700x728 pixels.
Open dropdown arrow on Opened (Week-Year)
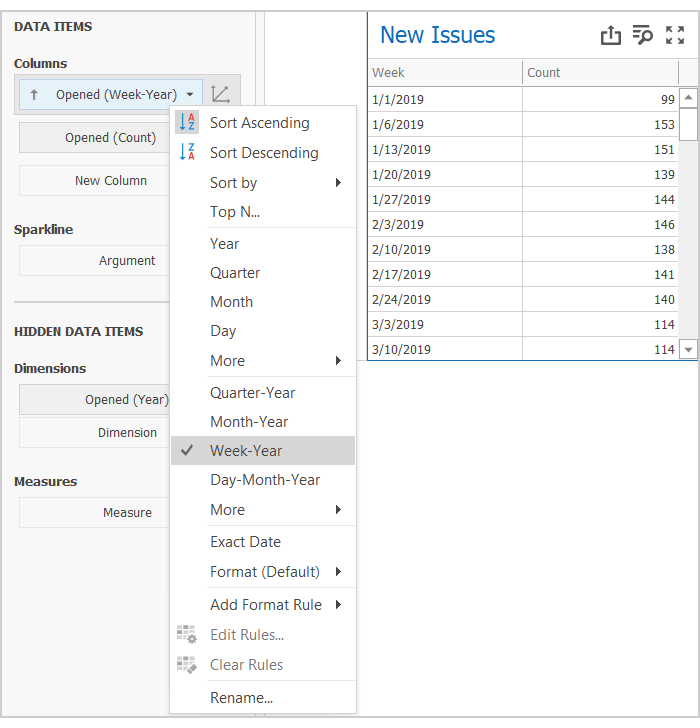pyautogui.click(x=190, y=95)
